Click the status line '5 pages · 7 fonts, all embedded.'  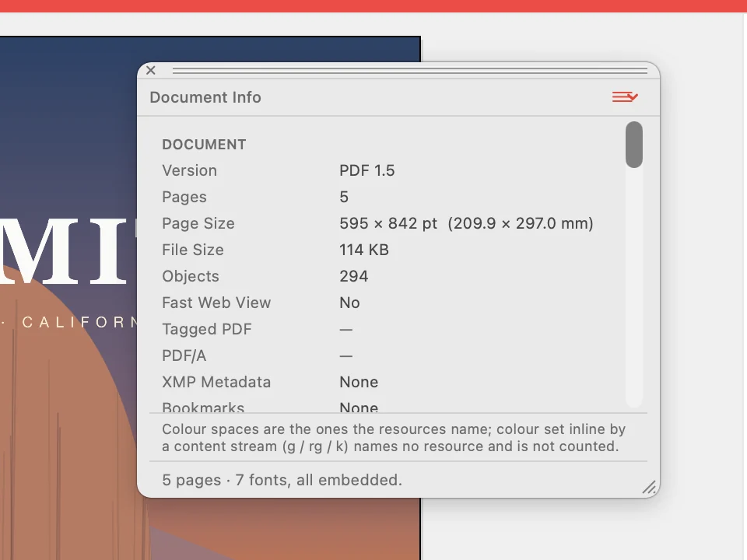pos(282,480)
